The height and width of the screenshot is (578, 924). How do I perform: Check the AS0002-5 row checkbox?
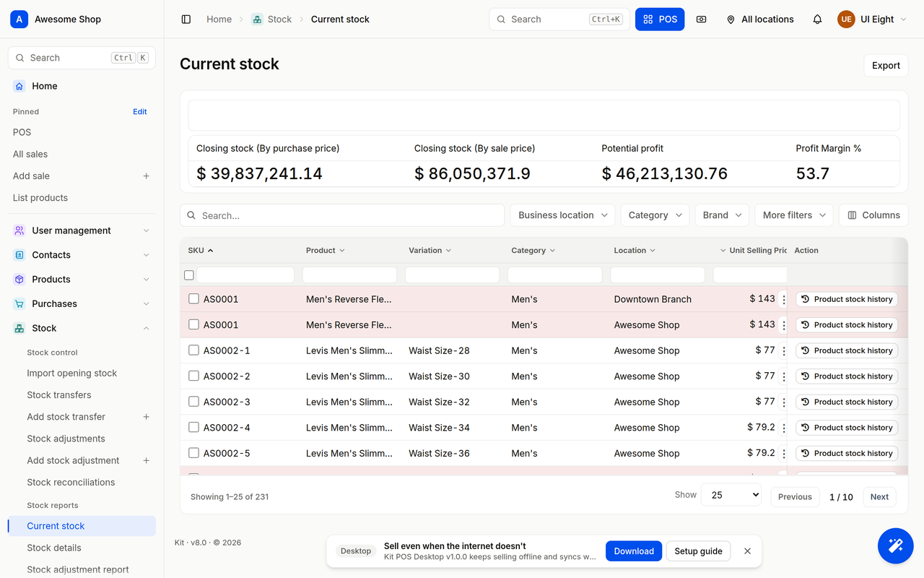click(x=193, y=453)
